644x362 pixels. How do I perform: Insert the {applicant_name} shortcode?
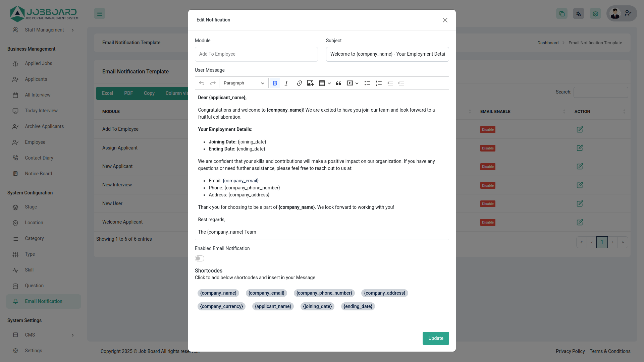click(273, 306)
